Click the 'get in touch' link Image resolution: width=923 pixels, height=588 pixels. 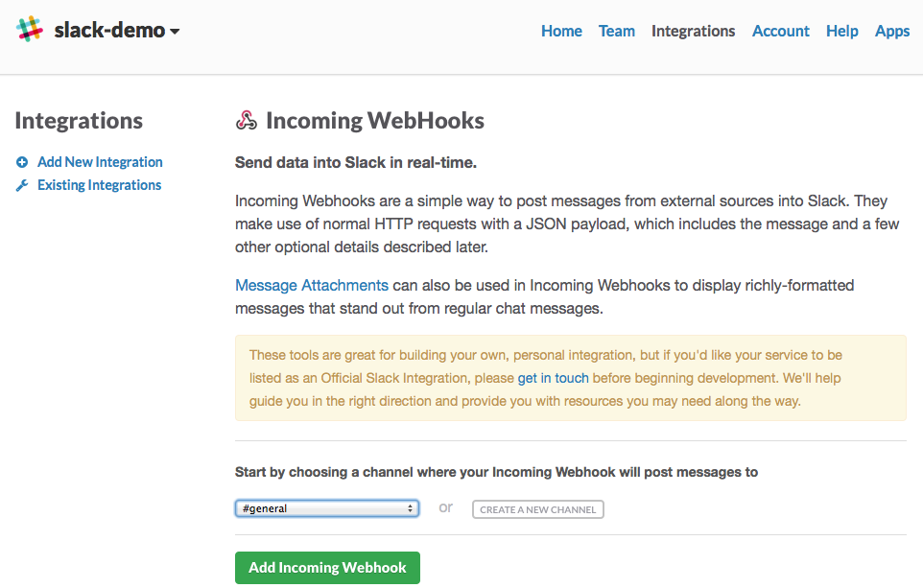[x=553, y=378]
